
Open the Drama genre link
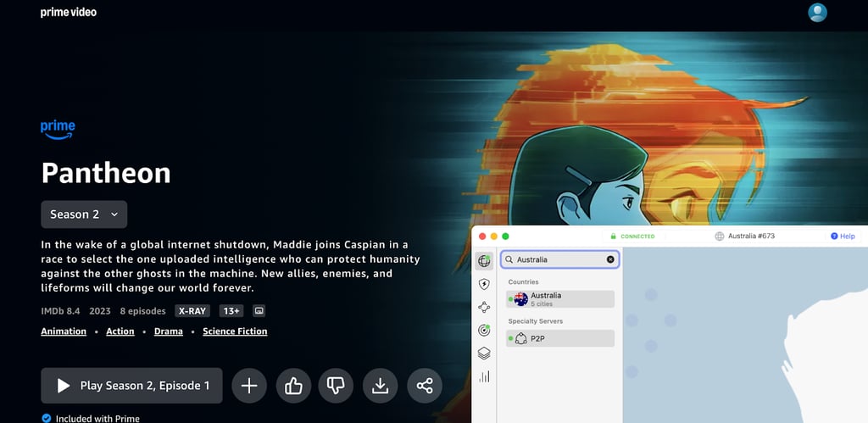pyautogui.click(x=169, y=331)
